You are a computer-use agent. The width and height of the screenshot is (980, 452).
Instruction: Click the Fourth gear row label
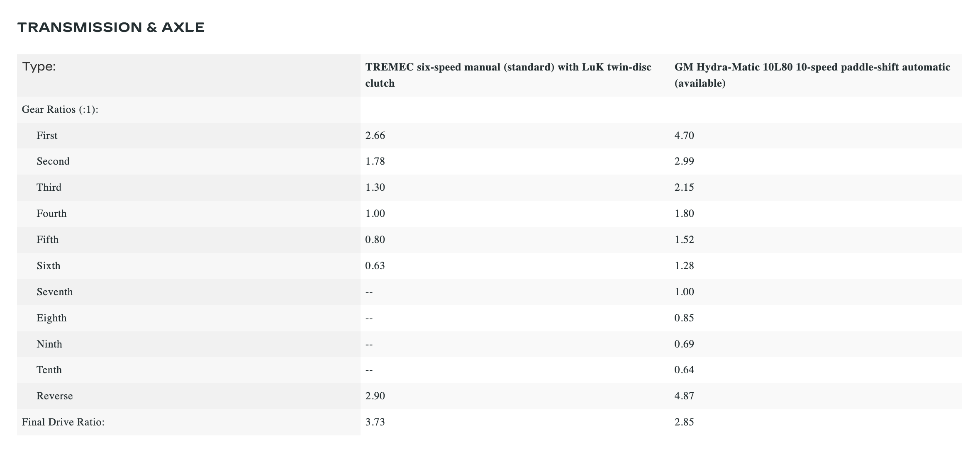click(x=51, y=214)
